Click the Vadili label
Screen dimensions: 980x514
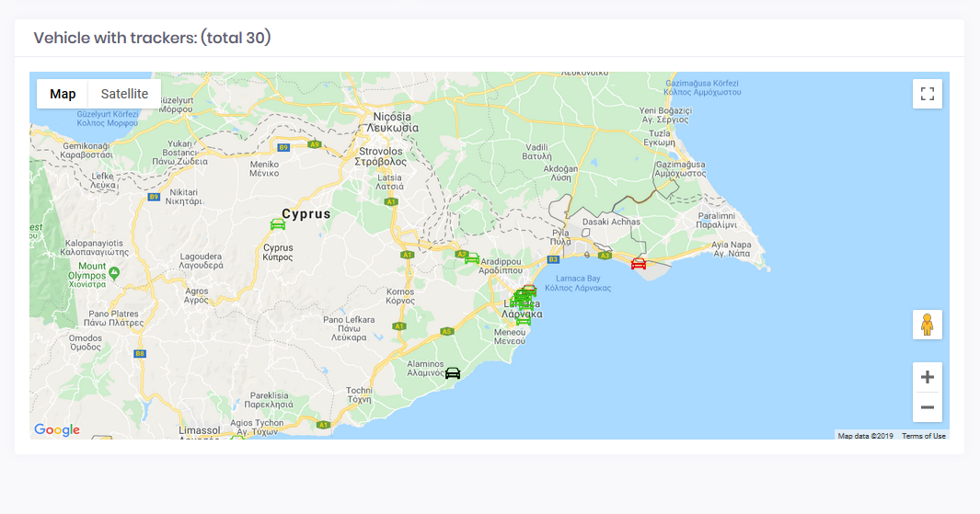(x=536, y=152)
